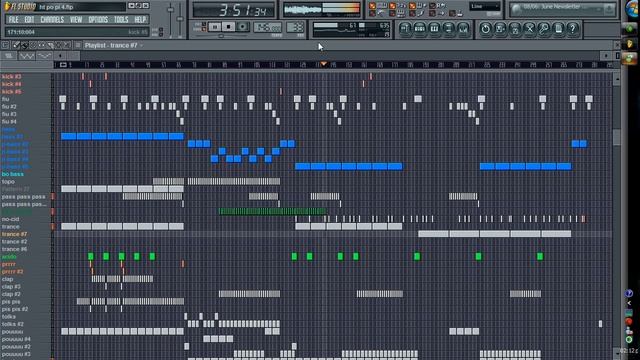Screen dimensions: 640x360
Task: Click the playlist vertical scrollbar thumb
Action: click(x=617, y=138)
